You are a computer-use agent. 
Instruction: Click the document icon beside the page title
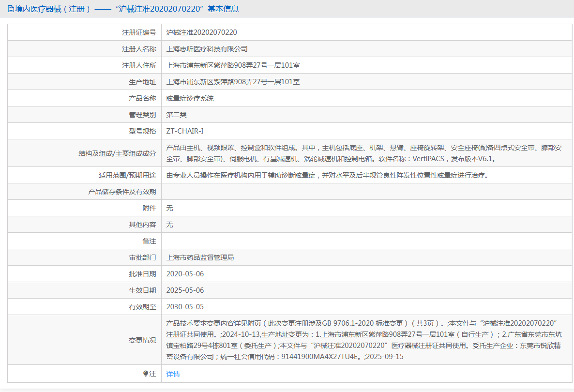click(11, 9)
